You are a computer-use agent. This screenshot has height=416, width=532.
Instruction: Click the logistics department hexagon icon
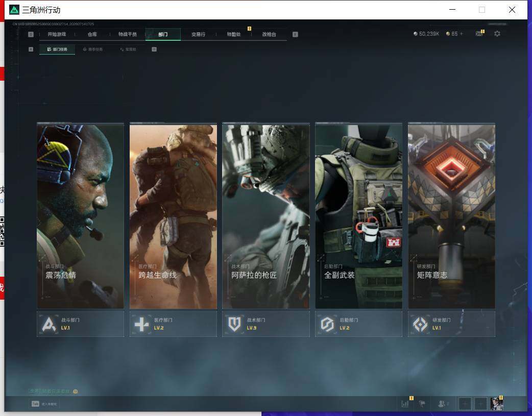[x=327, y=325]
